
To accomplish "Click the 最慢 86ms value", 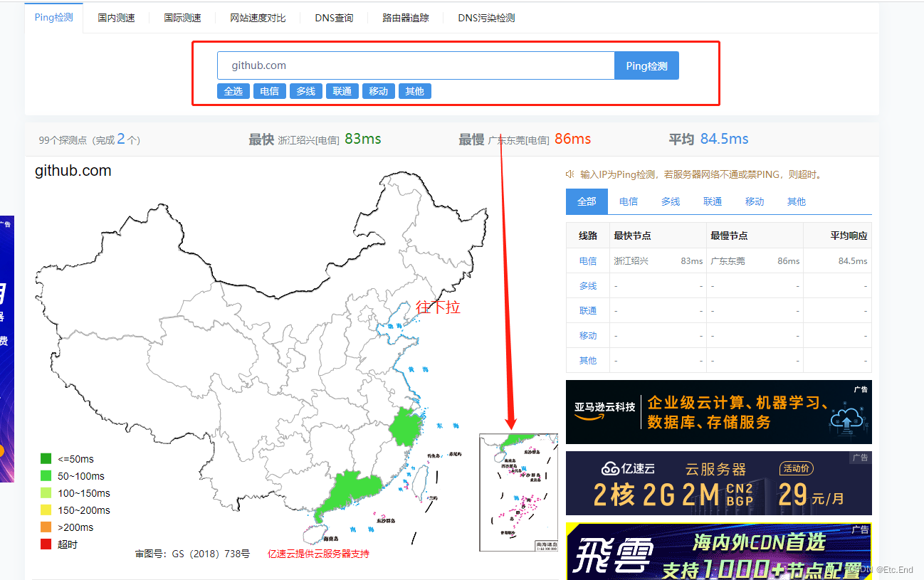I will click(573, 139).
